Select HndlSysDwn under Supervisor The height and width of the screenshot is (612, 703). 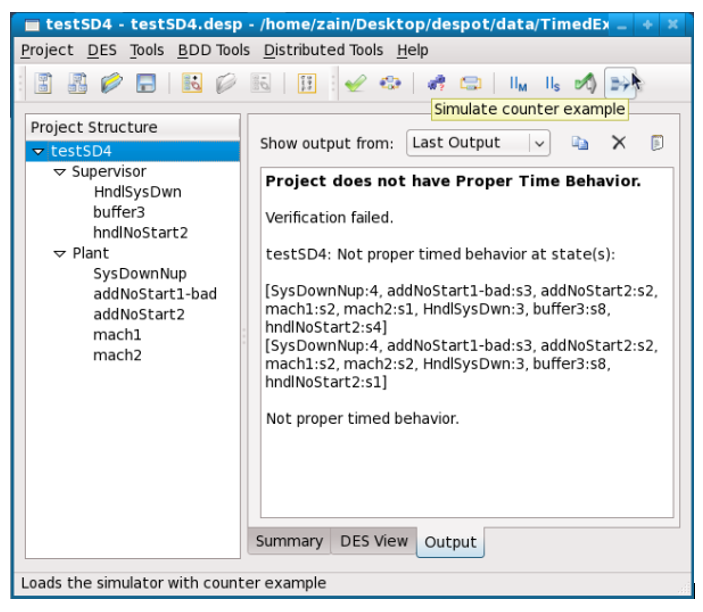pyautogui.click(x=137, y=192)
